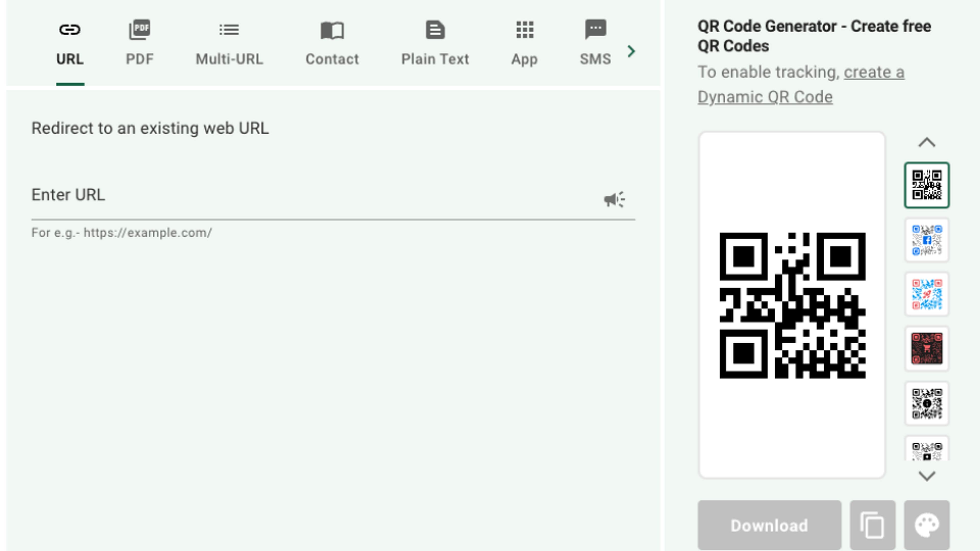This screenshot has height=551, width=980.
Task: Select the Contact book icon
Action: (332, 30)
